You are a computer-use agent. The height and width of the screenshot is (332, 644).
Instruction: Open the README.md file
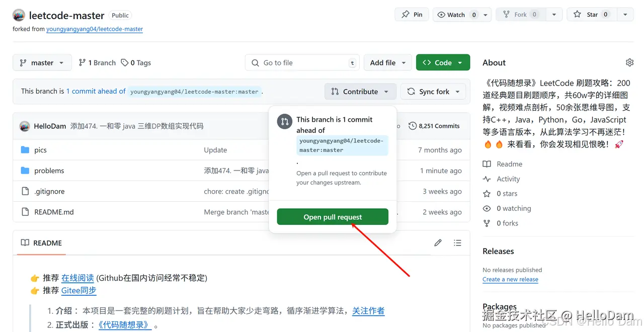coord(54,212)
